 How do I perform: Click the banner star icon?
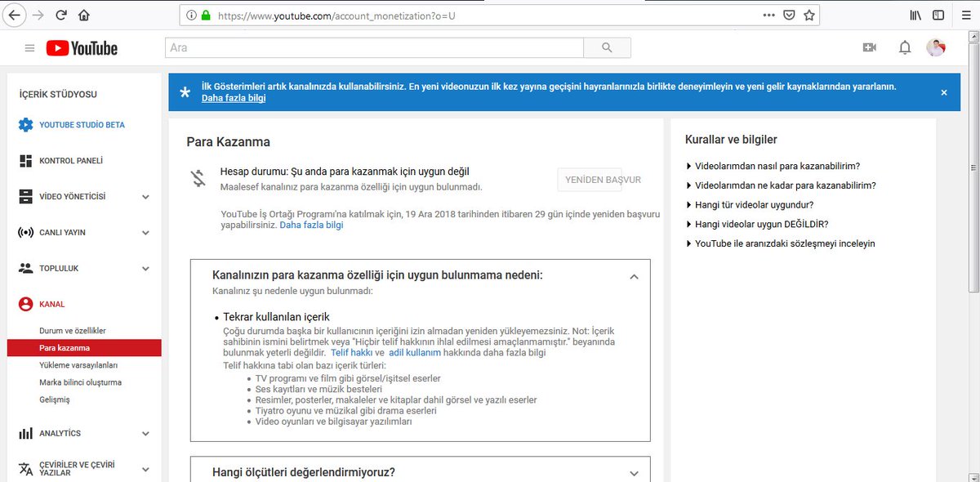click(185, 92)
